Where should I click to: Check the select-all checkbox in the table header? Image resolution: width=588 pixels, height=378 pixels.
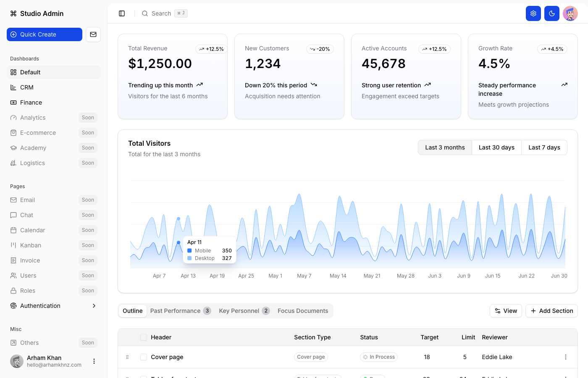coord(144,337)
